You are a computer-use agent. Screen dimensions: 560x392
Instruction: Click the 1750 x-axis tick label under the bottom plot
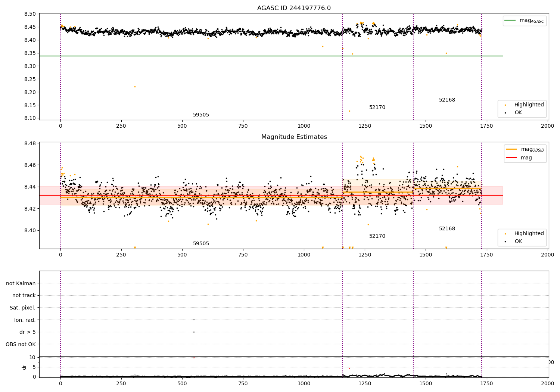click(x=486, y=383)
